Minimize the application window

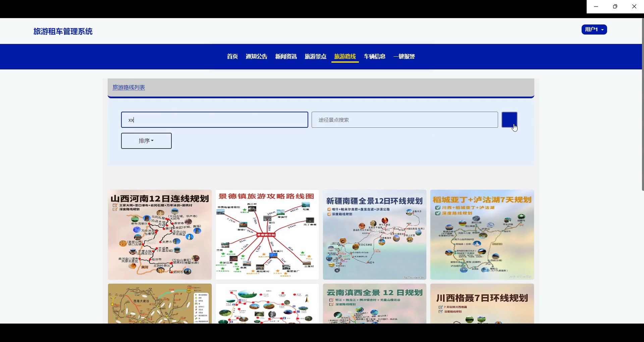[x=596, y=7]
